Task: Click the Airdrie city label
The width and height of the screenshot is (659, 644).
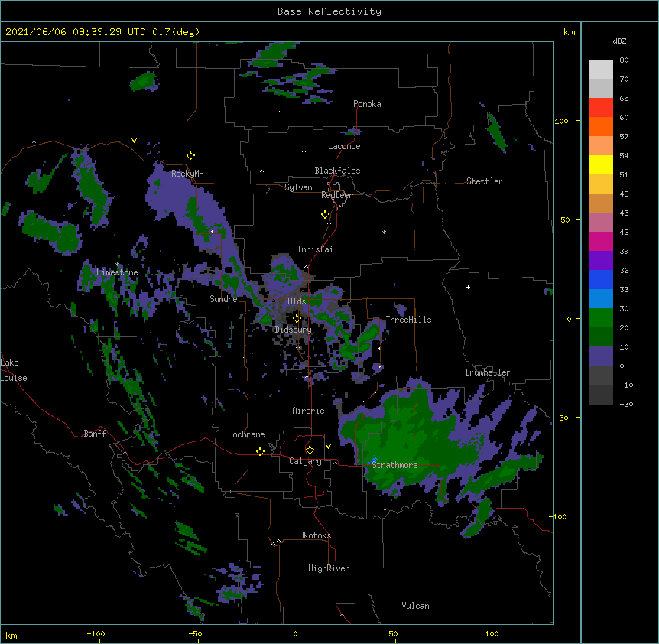Action: [309, 411]
